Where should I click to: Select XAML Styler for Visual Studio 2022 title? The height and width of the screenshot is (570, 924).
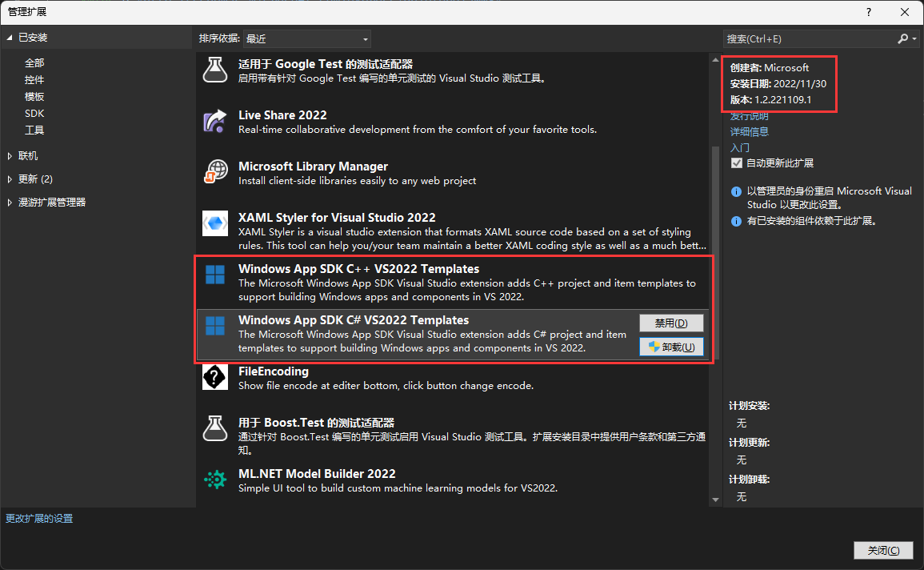click(x=337, y=218)
